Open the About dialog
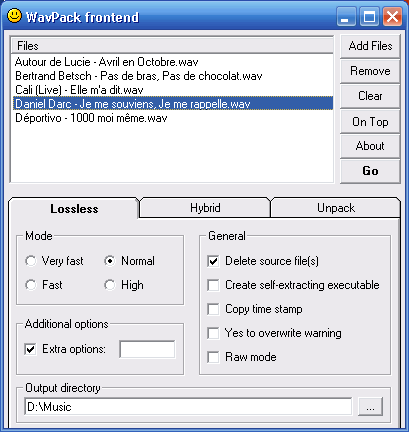 370,146
